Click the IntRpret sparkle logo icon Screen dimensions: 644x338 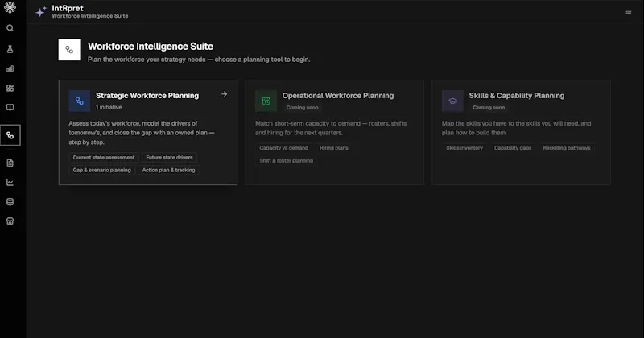tap(41, 12)
